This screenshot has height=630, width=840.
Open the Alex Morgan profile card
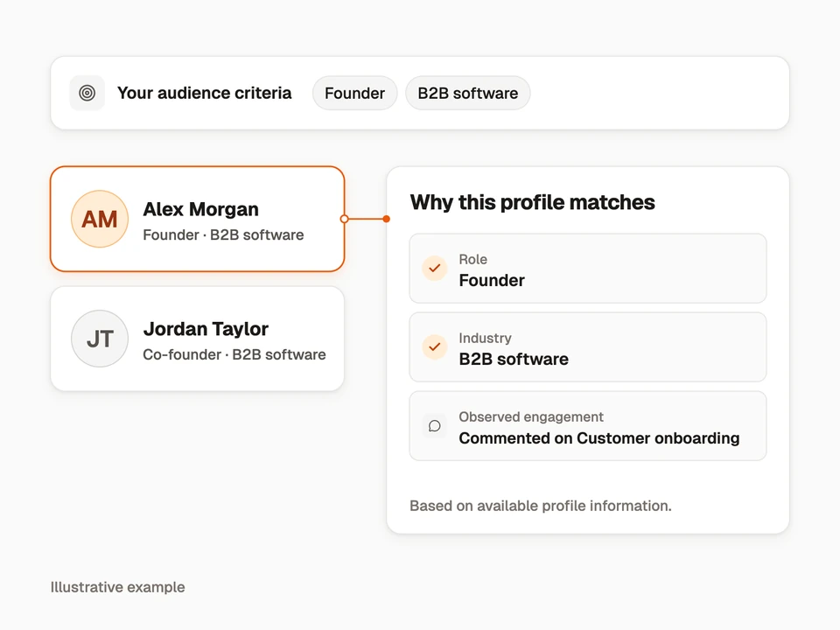[197, 219]
